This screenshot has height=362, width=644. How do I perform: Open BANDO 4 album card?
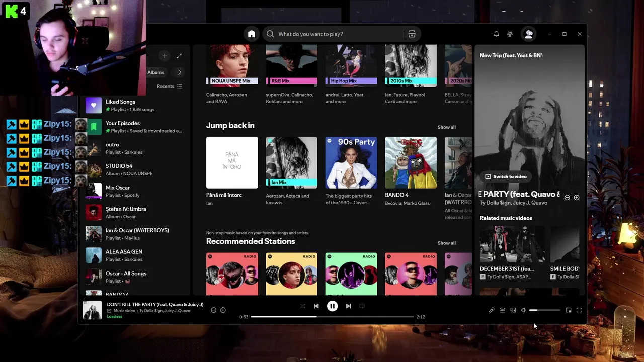click(x=411, y=172)
